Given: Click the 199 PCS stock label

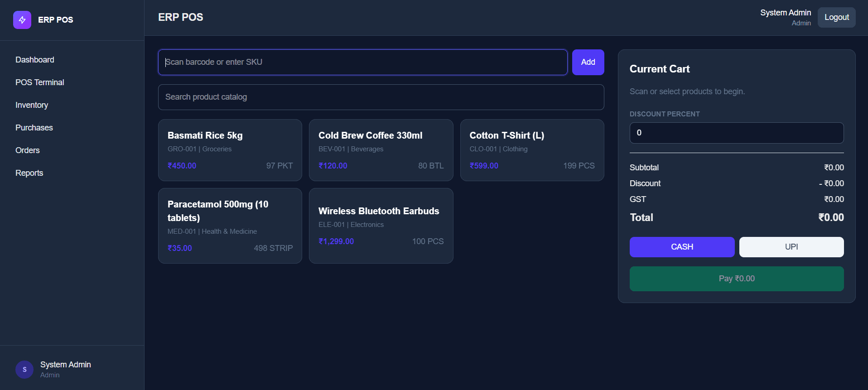Looking at the screenshot, I should click(579, 166).
